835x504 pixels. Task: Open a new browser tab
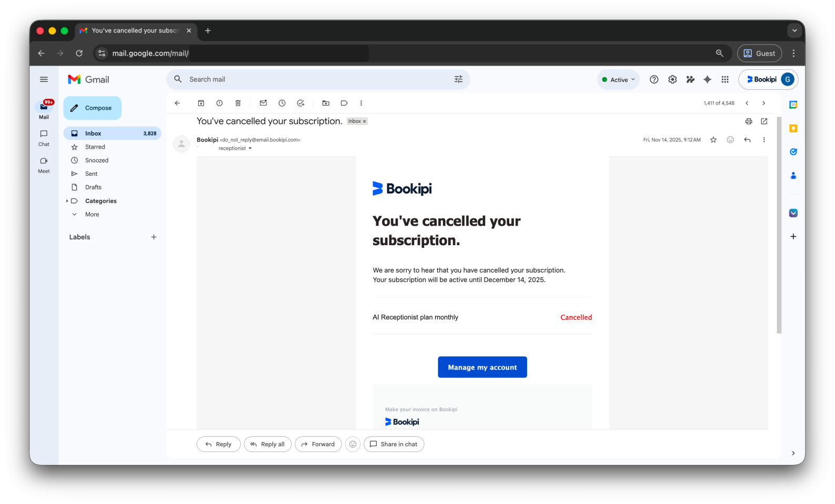[x=208, y=30]
